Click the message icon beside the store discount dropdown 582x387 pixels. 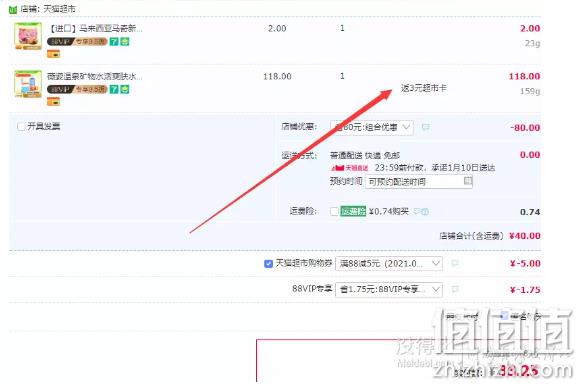coord(426,127)
